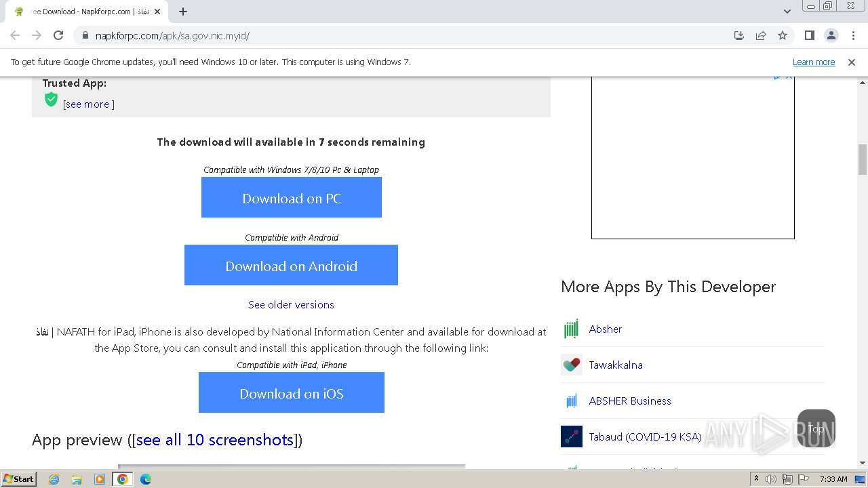This screenshot has width=868, height=488.
Task: Open the Chrome profile avatar
Action: pyautogui.click(x=831, y=35)
